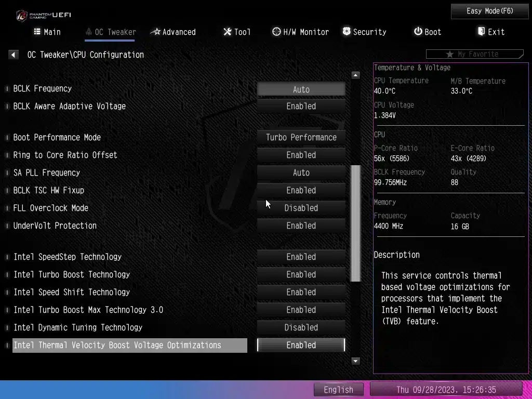Image resolution: width=532 pixels, height=399 pixels.
Task: Click the My Favorite star icon
Action: tap(449, 54)
